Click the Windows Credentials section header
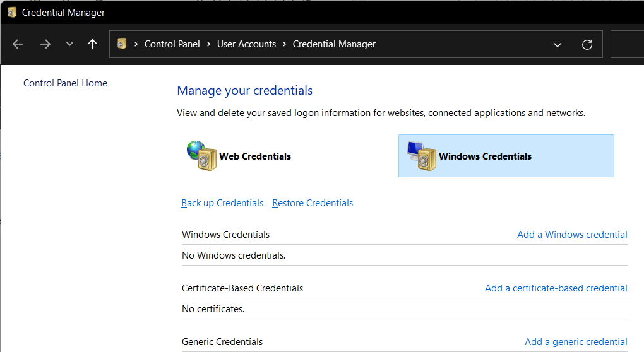Viewport: 644px width, 352px height. point(226,235)
